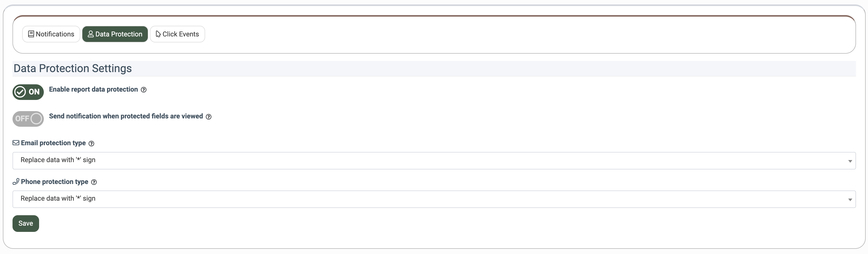Screen dimensions: 868x254
Task: Click help icon beside Enable report data protection
Action: [x=144, y=90]
